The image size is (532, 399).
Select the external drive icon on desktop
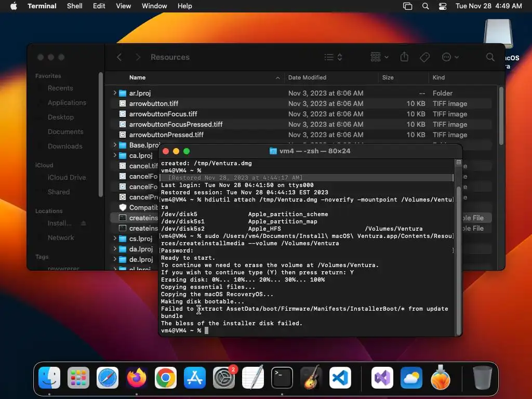click(x=498, y=34)
